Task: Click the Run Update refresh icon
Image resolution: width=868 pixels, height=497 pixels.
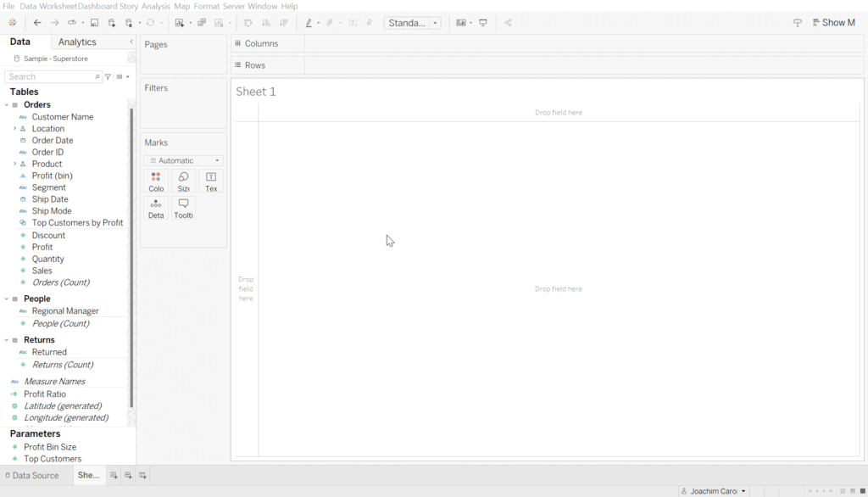Action: [x=150, y=23]
